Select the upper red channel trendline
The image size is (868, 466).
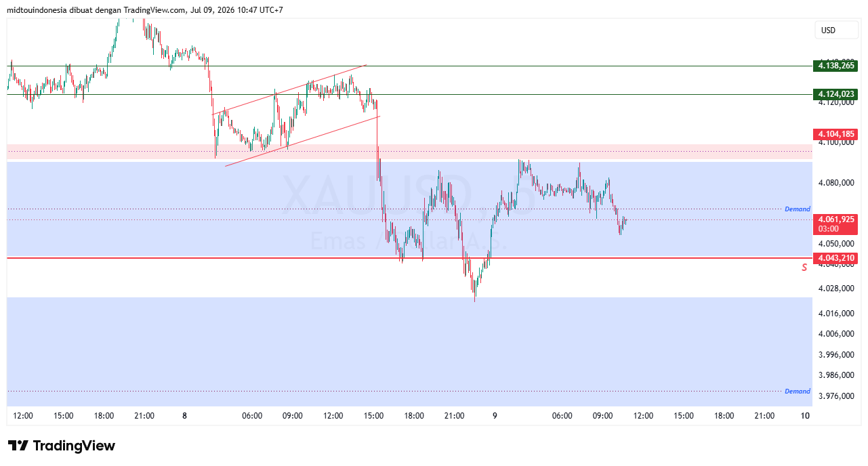tap(290, 89)
